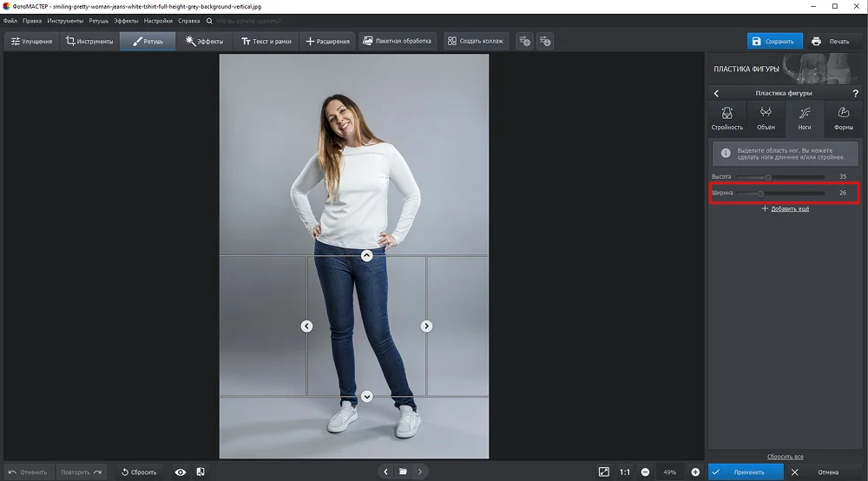This screenshot has width=868, height=481.
Task: Click the bottom handle arrow of leg selection
Action: pyautogui.click(x=366, y=396)
